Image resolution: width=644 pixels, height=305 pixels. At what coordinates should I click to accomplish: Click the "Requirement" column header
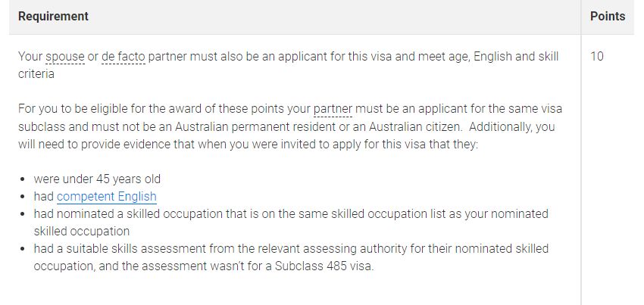(53, 16)
